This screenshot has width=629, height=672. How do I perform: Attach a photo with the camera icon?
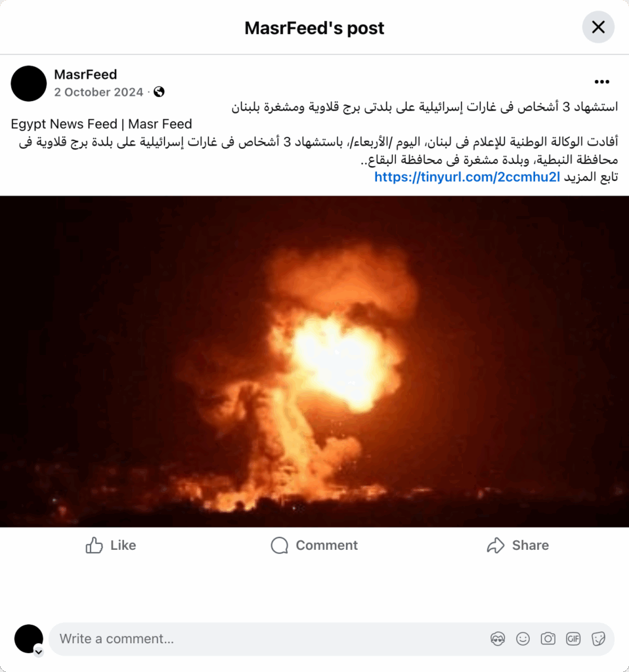[548, 639]
